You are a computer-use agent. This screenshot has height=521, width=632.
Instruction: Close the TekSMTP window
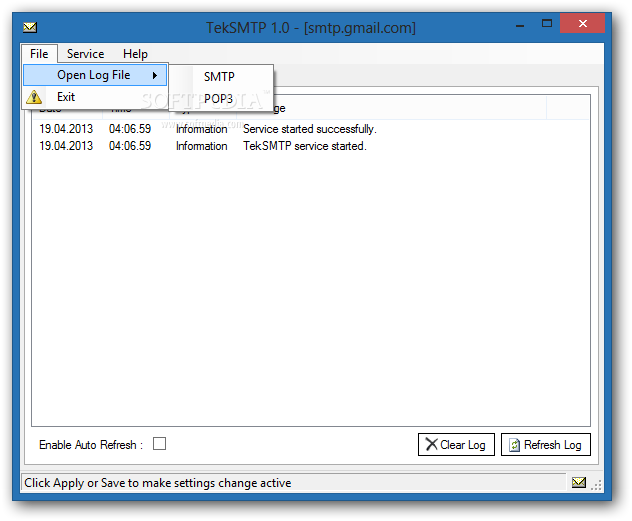click(x=582, y=23)
